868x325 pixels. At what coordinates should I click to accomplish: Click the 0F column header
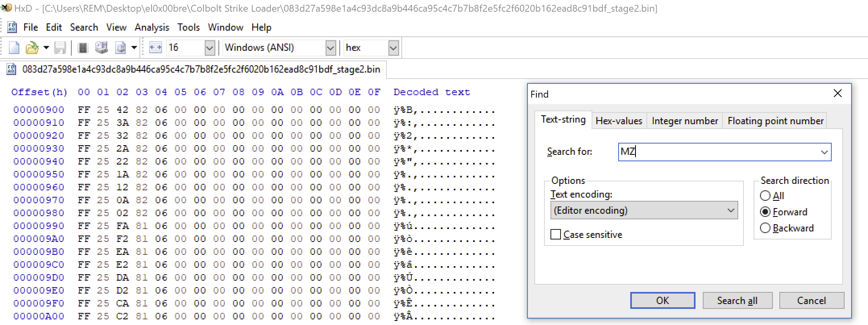374,92
